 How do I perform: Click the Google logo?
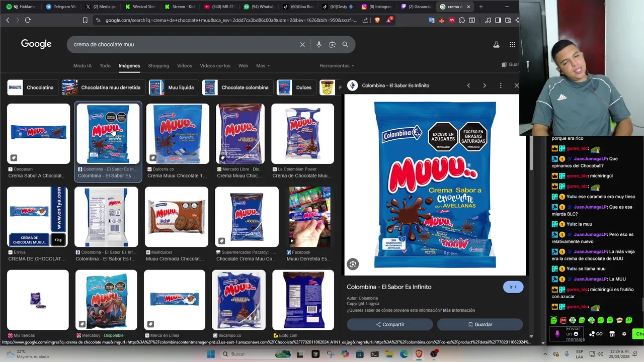point(36,44)
